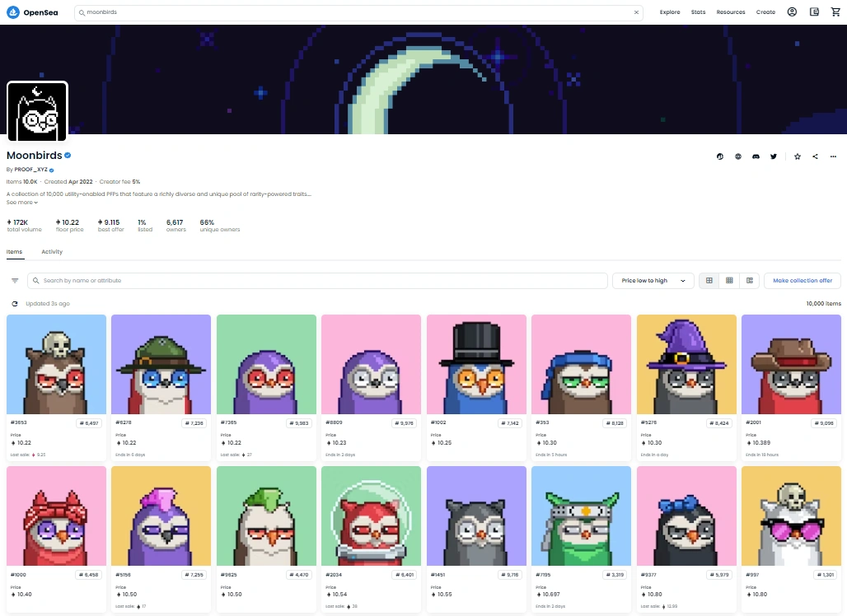This screenshot has height=616, width=847.
Task: Open the Twitter bird icon link
Action: [x=774, y=156]
